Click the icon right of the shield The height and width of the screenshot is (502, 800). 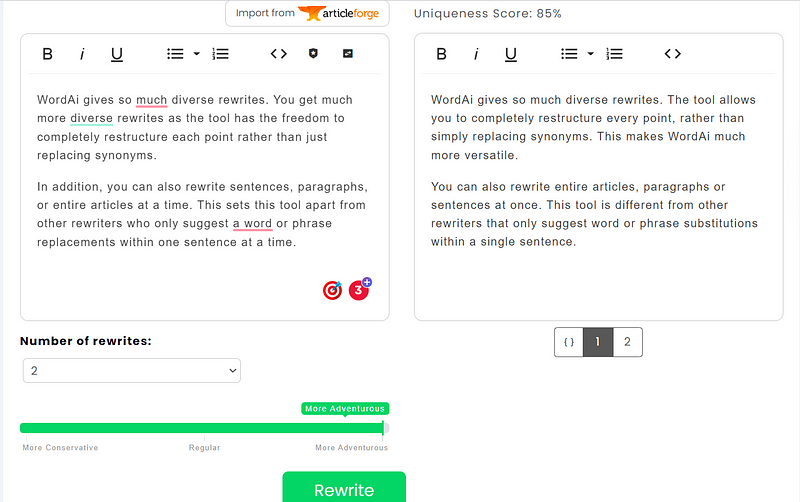click(348, 53)
